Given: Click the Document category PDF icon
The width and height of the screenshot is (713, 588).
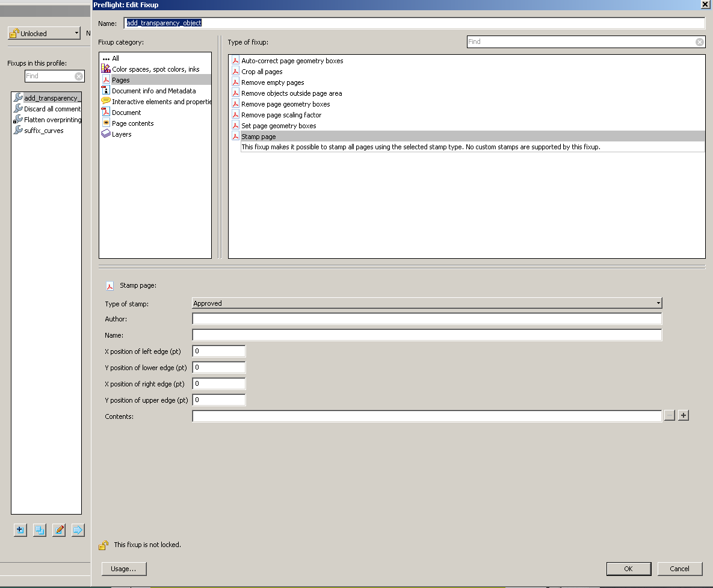Looking at the screenshot, I should [x=105, y=112].
